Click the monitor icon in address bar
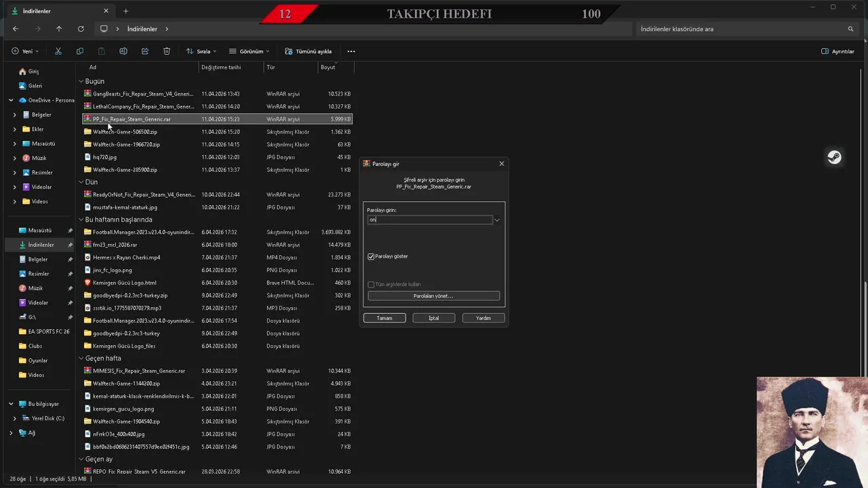868x488 pixels. [104, 29]
